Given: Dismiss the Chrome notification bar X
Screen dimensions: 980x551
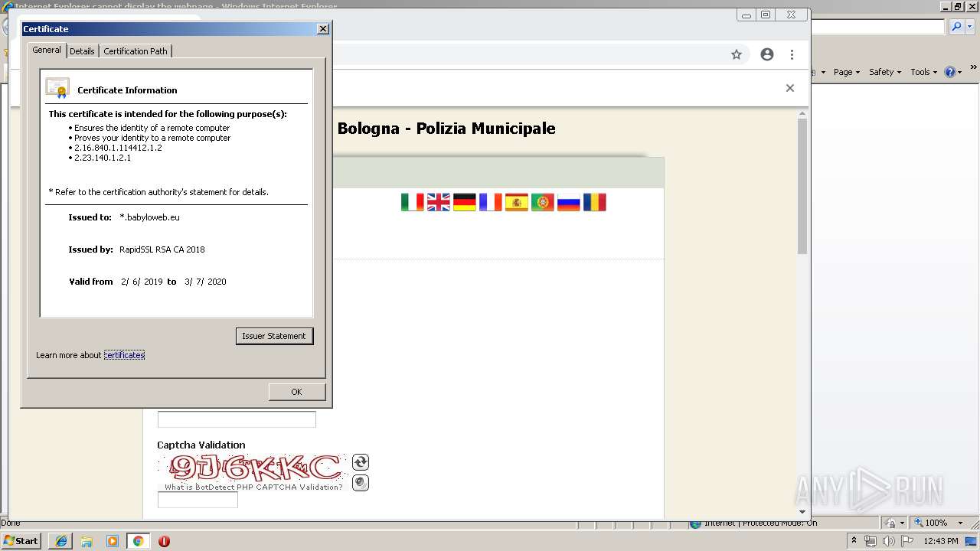Looking at the screenshot, I should [789, 88].
